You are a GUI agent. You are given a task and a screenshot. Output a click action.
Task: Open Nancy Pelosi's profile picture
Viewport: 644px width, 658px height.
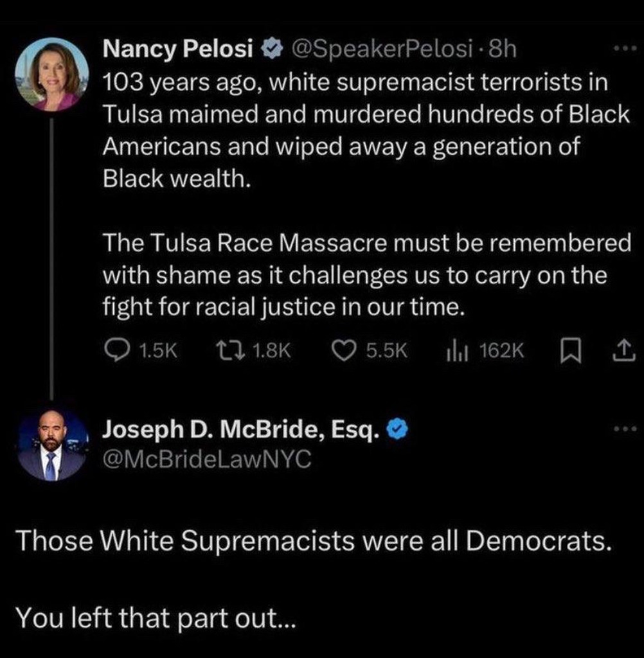pyautogui.click(x=52, y=75)
